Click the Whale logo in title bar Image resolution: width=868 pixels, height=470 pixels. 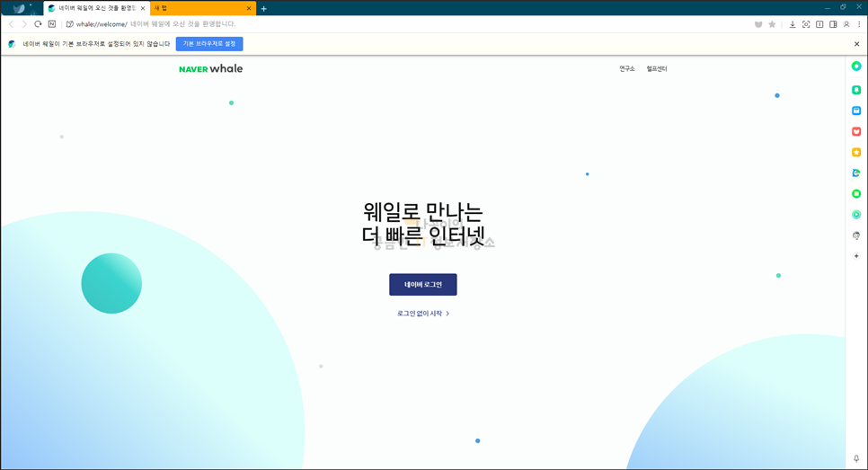pyautogui.click(x=20, y=8)
